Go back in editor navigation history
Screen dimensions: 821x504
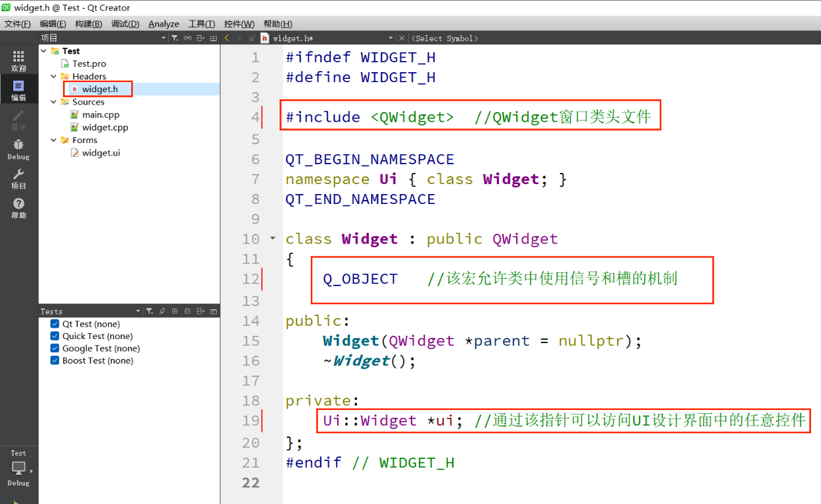227,38
